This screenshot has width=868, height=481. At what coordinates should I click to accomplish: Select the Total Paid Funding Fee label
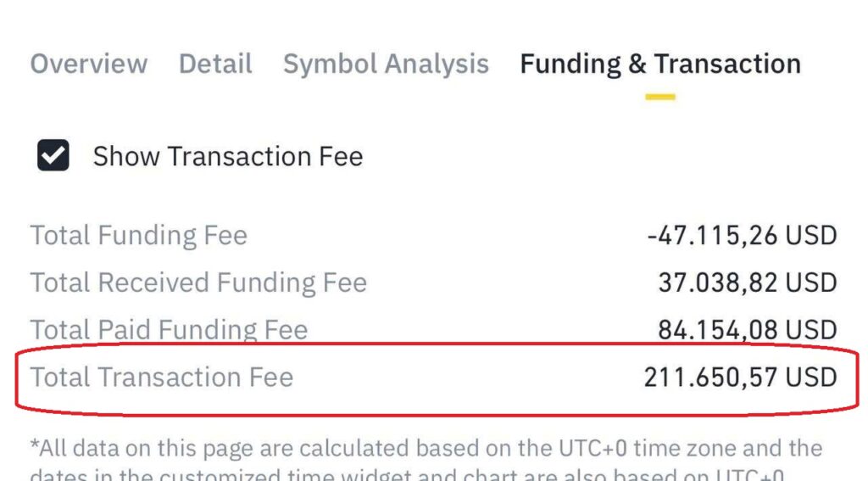(x=169, y=330)
